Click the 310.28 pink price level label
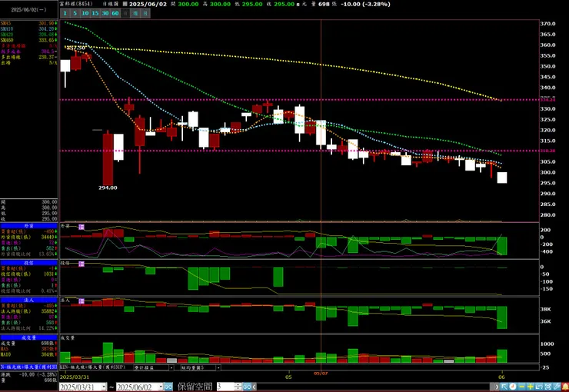This screenshot has height=392, width=569. tap(548, 151)
